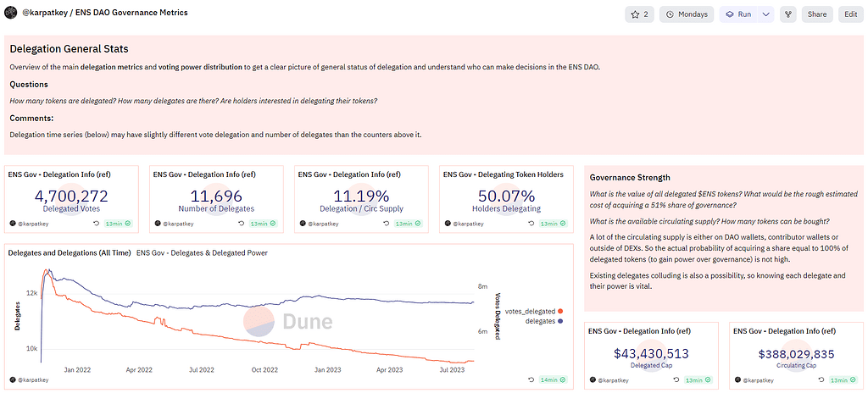The width and height of the screenshot is (868, 393).
Task: Refresh icon on Delegated Votes card
Action: [x=95, y=224]
